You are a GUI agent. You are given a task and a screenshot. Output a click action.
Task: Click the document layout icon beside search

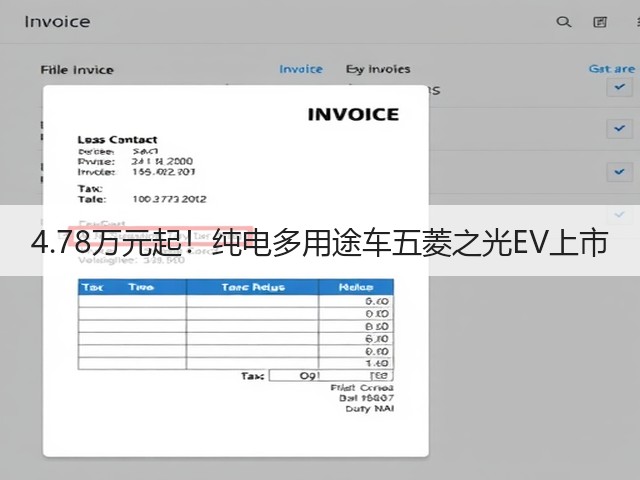tap(600, 22)
